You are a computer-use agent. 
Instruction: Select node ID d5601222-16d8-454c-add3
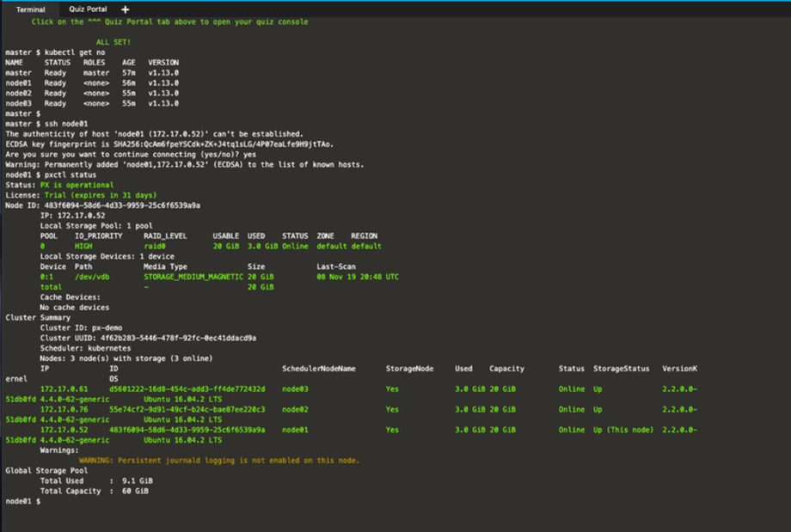click(187, 389)
